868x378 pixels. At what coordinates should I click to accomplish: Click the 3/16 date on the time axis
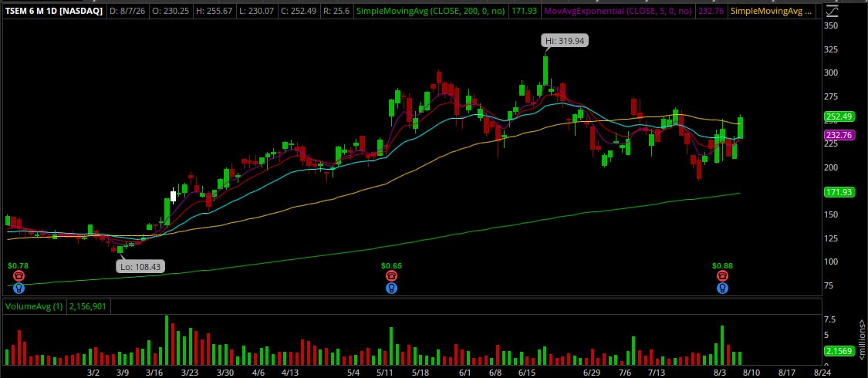[x=155, y=373]
